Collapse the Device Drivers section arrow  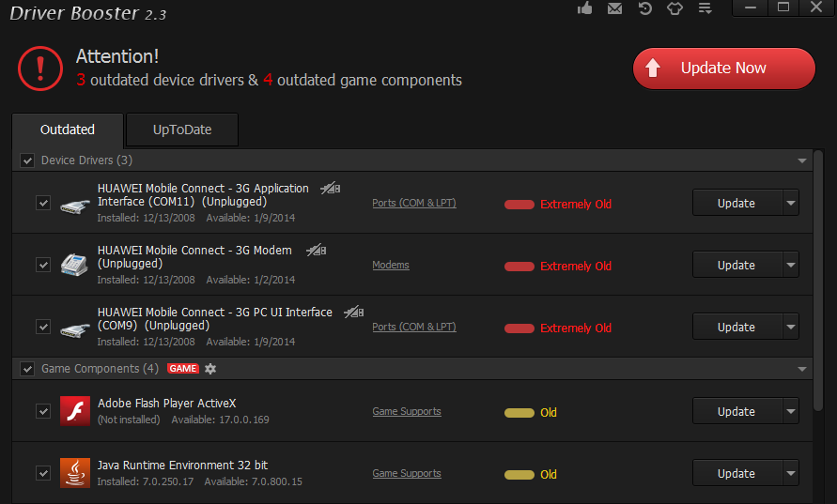tap(801, 160)
